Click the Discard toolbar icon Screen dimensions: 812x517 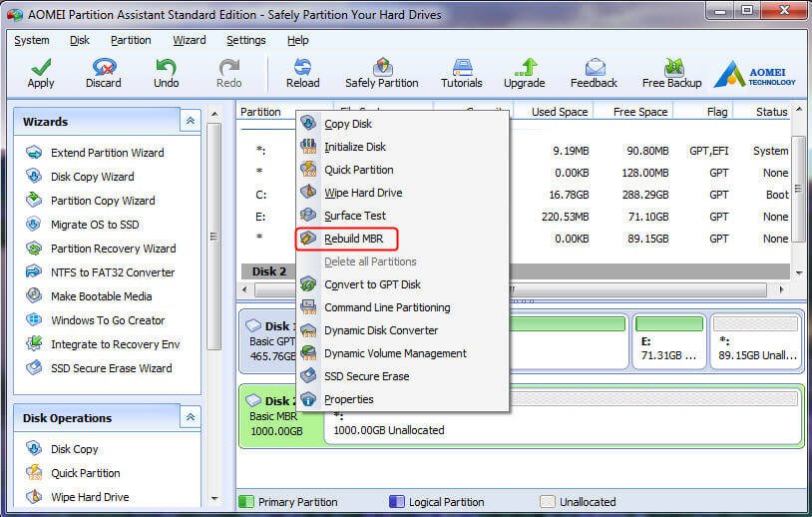coord(104,67)
